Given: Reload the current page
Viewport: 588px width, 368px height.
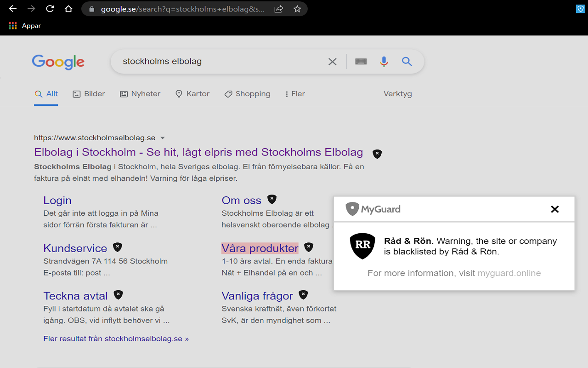Looking at the screenshot, I should coord(50,9).
